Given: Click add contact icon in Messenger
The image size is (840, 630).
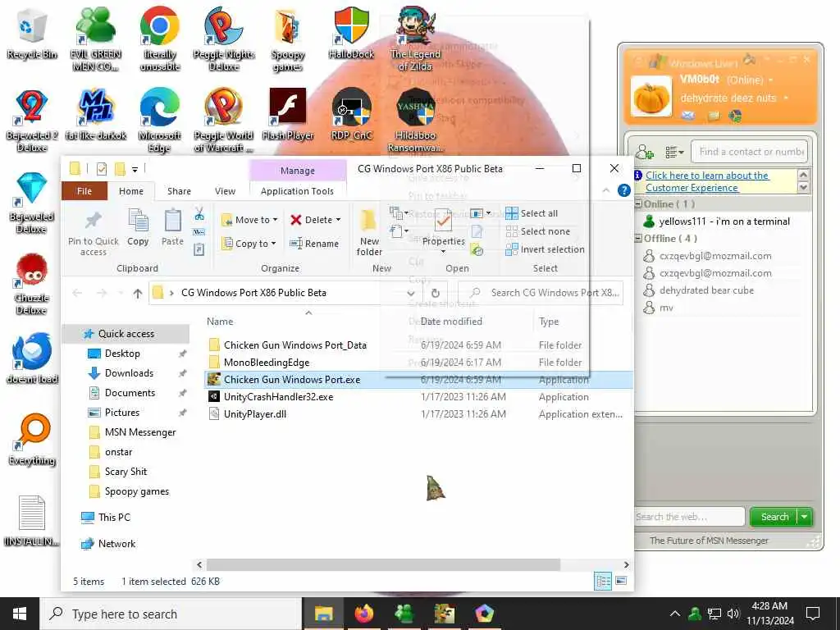Looking at the screenshot, I should click(644, 152).
